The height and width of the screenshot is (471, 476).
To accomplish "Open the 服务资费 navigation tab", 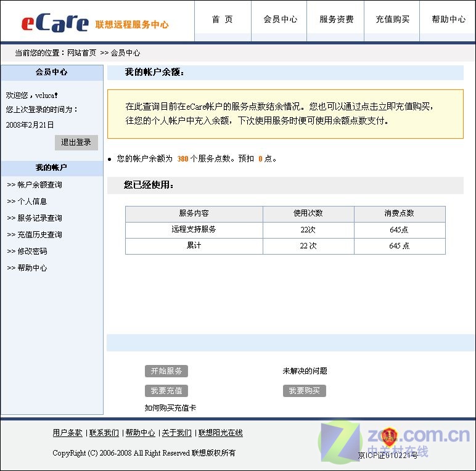I will (x=337, y=20).
